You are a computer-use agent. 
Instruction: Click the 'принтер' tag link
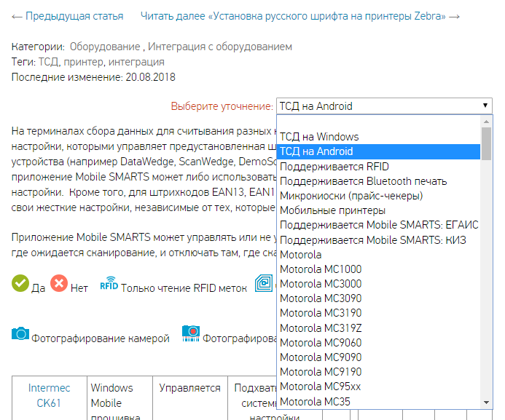83,62
